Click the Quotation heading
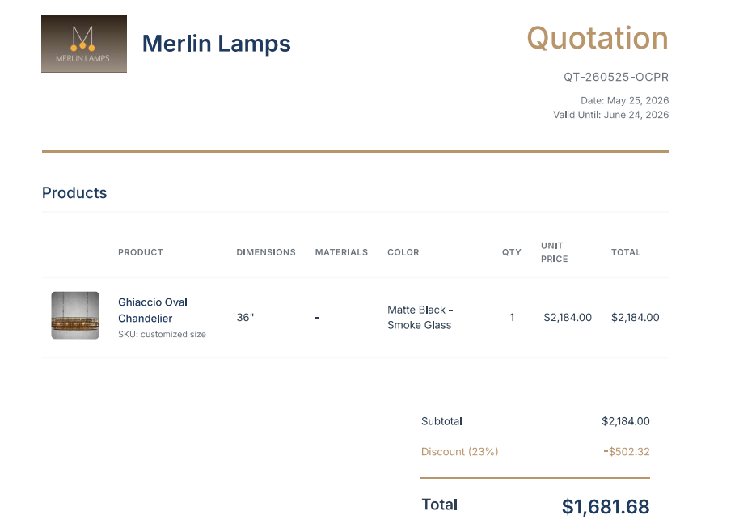The height and width of the screenshot is (532, 756). coord(598,38)
